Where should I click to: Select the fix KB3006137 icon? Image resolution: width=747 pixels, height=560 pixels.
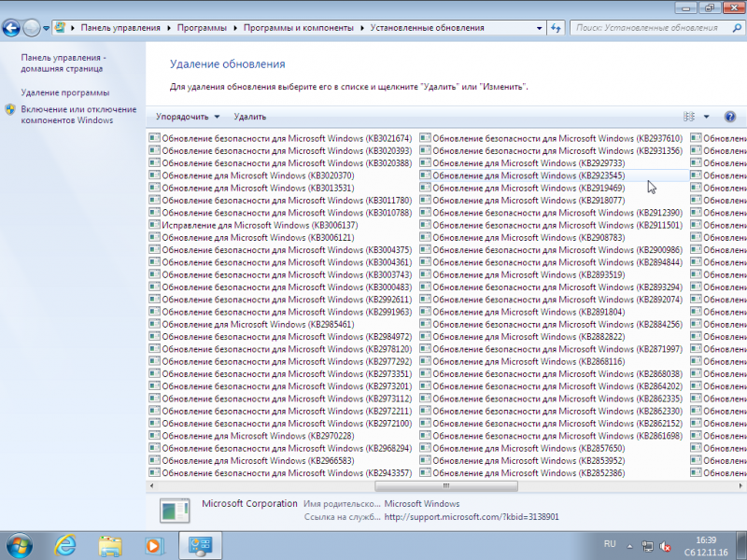154,225
